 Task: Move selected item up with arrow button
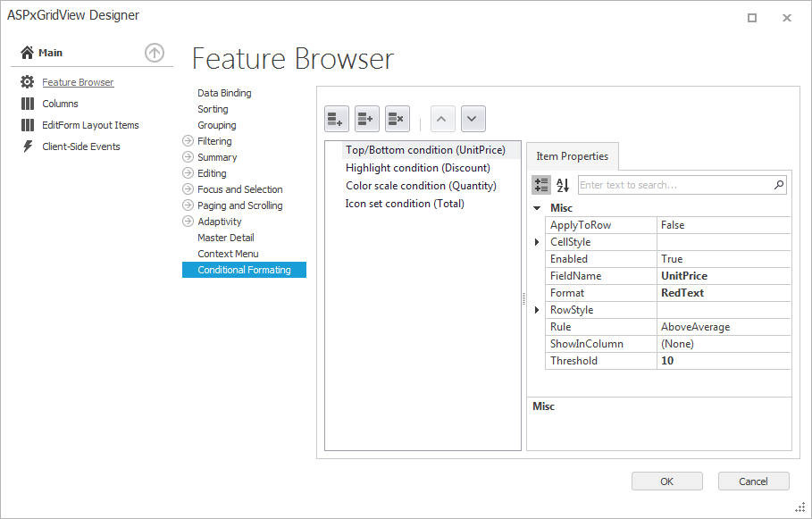(442, 119)
